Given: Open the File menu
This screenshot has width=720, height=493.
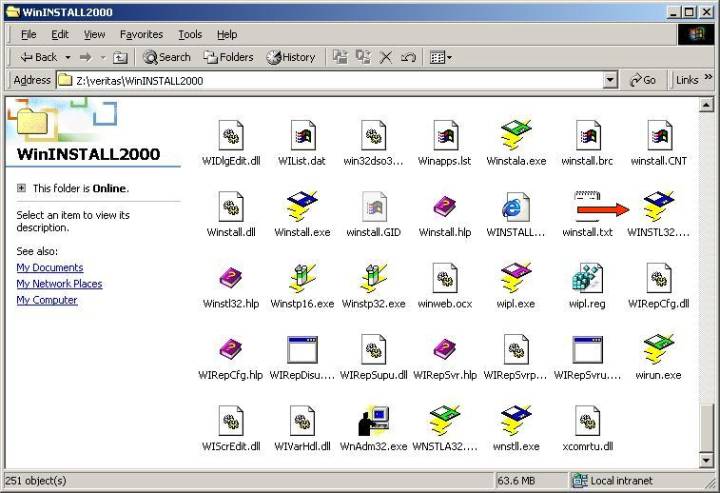Looking at the screenshot, I should click(28, 34).
